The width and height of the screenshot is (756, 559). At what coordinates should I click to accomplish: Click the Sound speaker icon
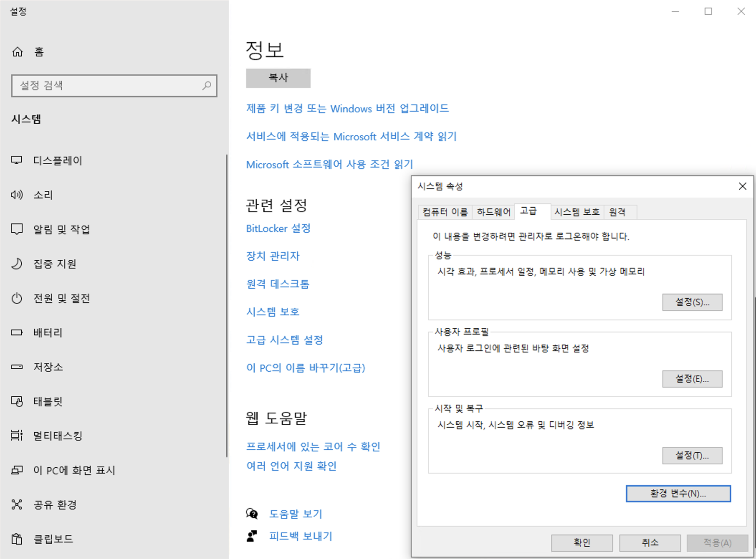(x=17, y=194)
